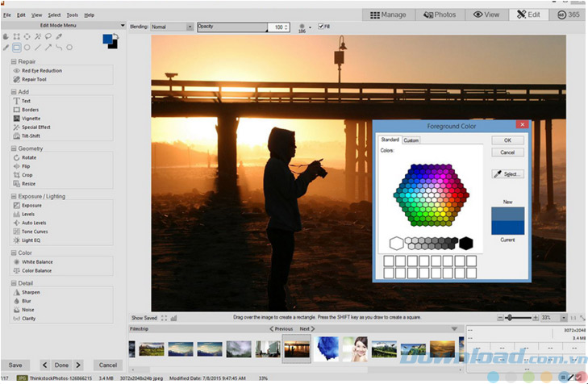This screenshot has width=588, height=384.
Task: Open the Red Eye Reduction tool
Action: (x=41, y=71)
